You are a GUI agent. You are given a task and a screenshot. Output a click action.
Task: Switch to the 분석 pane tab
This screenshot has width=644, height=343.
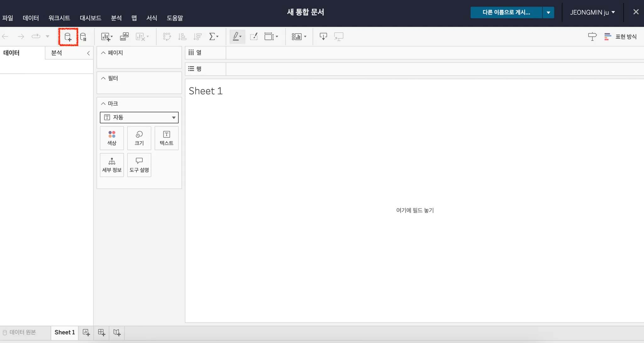pyautogui.click(x=57, y=53)
